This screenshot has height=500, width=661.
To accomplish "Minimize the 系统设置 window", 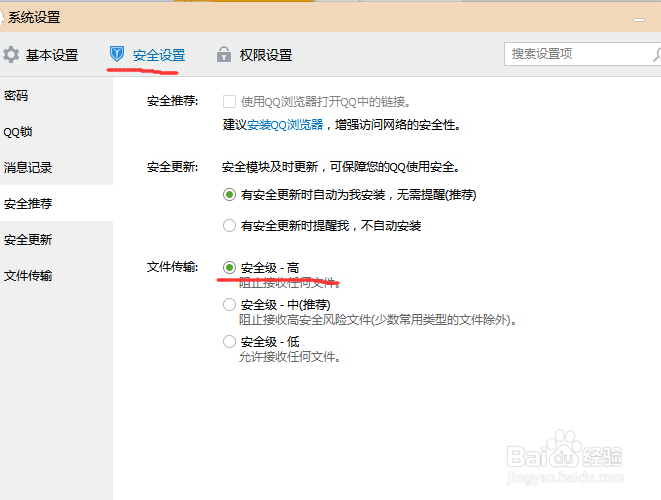I will (x=639, y=20).
